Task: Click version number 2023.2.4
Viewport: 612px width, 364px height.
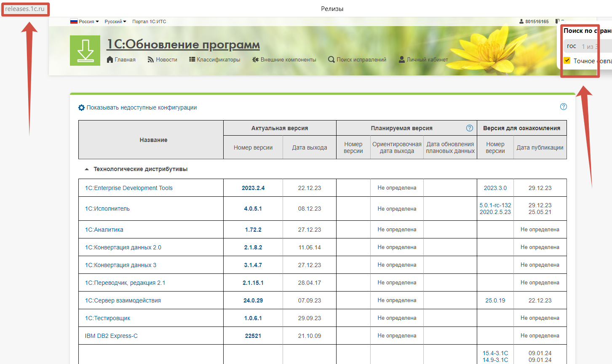Action: [x=253, y=188]
